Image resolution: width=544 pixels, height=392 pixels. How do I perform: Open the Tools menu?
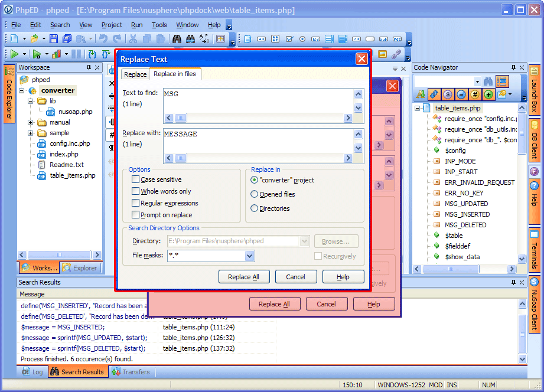click(159, 25)
